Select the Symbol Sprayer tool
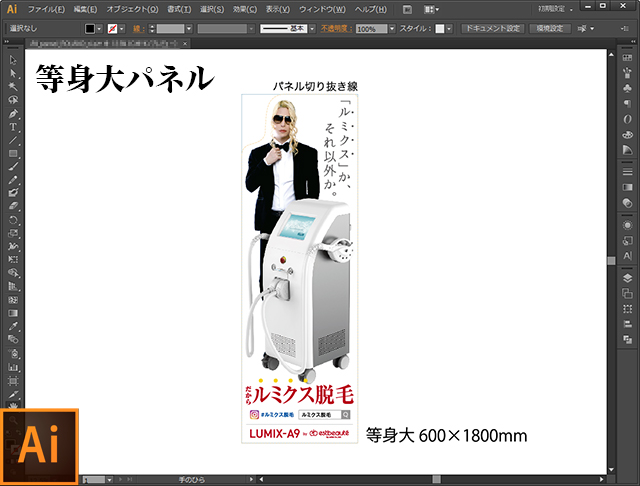The height and width of the screenshot is (486, 640). [x=13, y=353]
